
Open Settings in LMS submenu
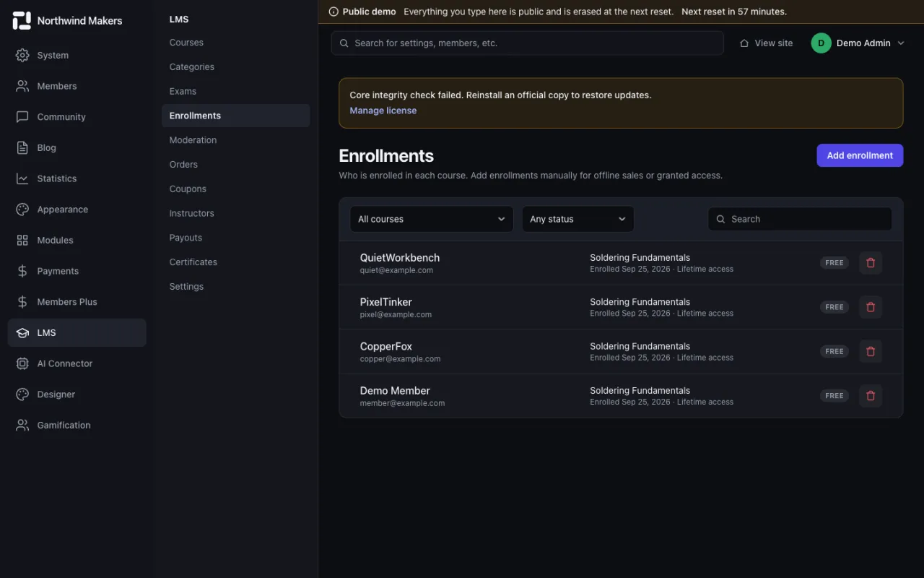(186, 287)
